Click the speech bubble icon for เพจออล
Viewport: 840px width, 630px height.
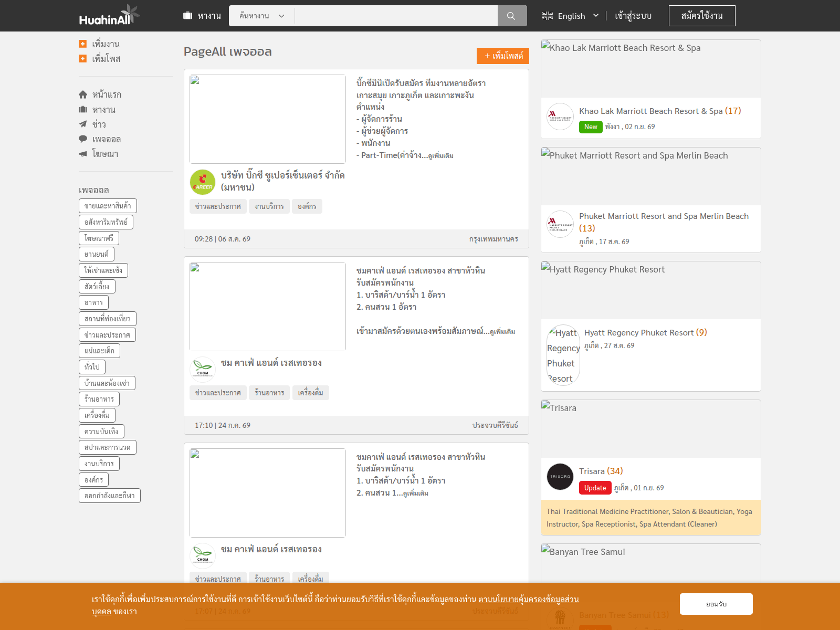[83, 139]
